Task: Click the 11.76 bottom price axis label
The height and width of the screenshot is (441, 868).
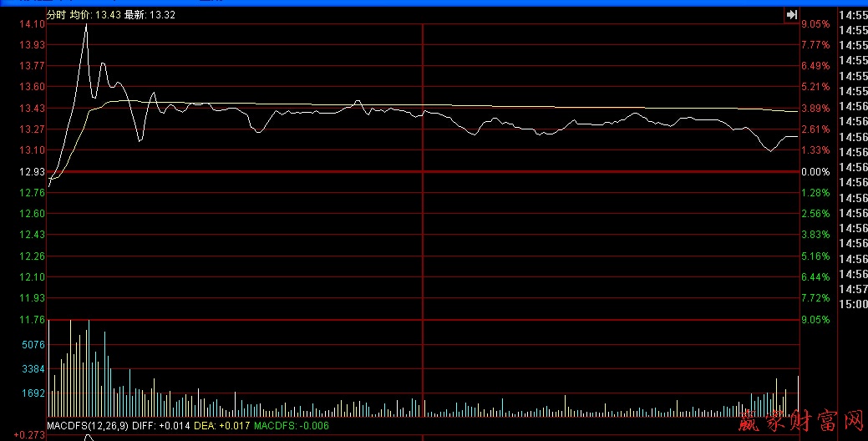Action: 33,319
